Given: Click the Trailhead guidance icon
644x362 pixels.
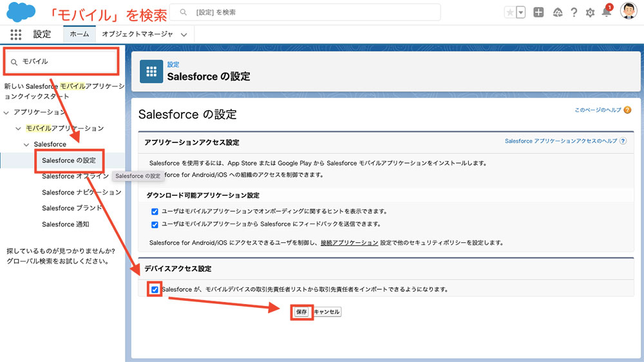Looking at the screenshot, I should click(557, 12).
